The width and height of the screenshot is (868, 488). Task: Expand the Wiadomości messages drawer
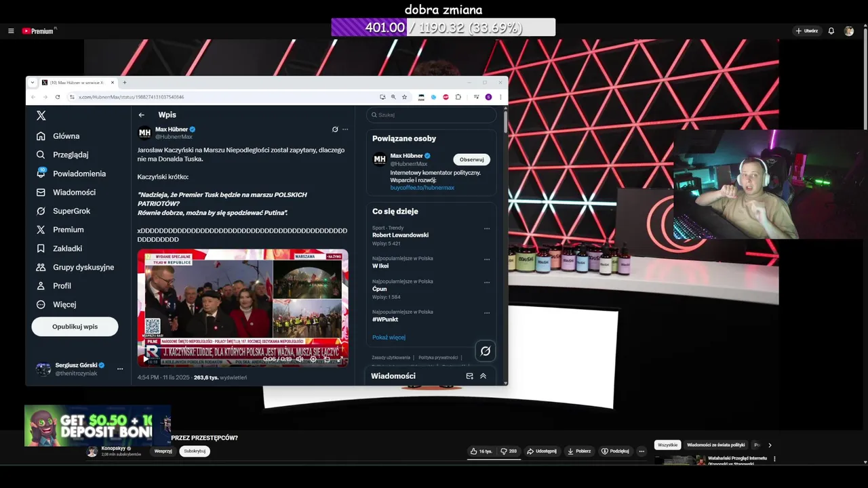(484, 376)
